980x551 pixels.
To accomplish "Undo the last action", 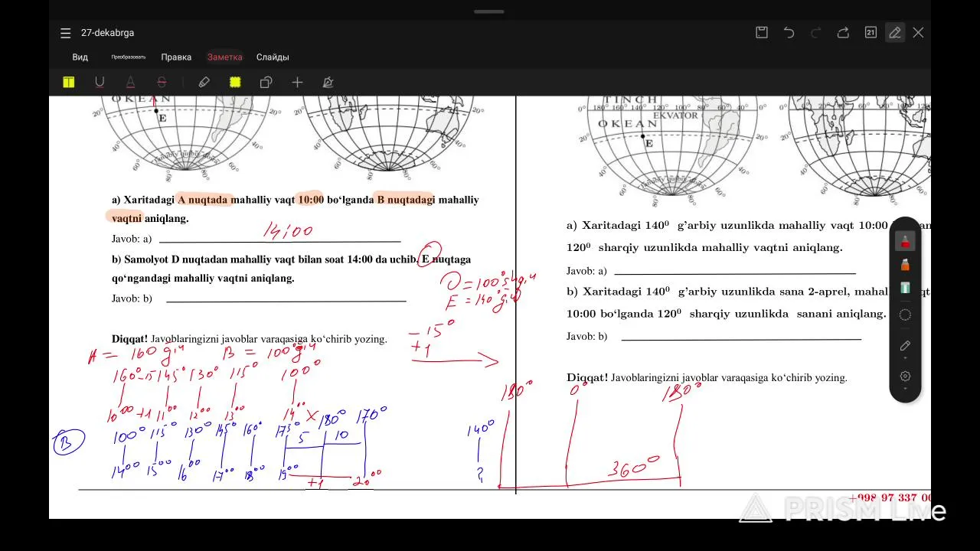I will point(789,32).
